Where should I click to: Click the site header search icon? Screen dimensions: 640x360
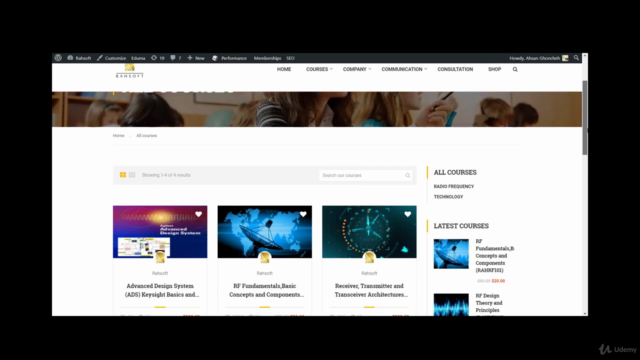tap(515, 69)
